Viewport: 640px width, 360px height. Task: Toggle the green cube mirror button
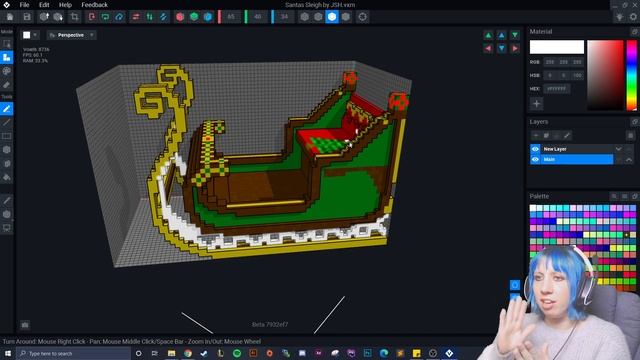click(x=194, y=17)
